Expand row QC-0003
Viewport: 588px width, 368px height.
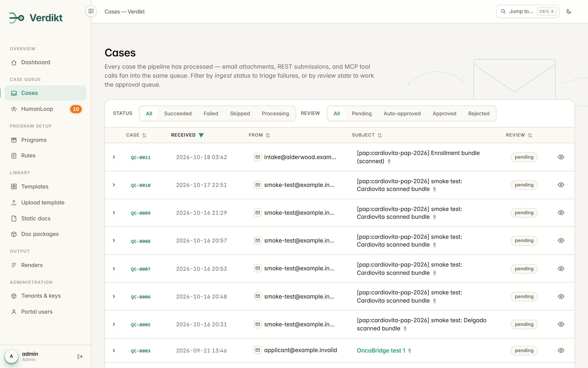(114, 350)
